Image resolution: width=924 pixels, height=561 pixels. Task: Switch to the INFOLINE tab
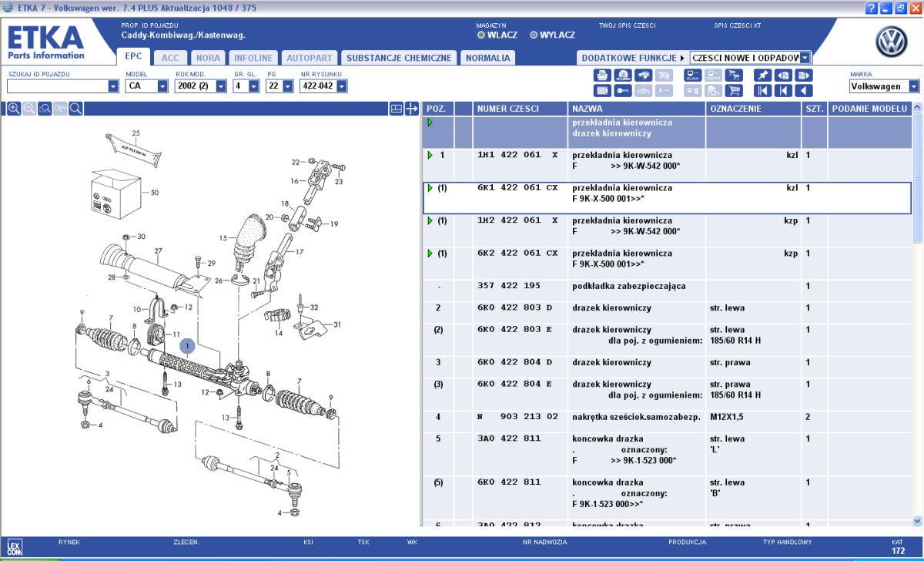pos(253,58)
